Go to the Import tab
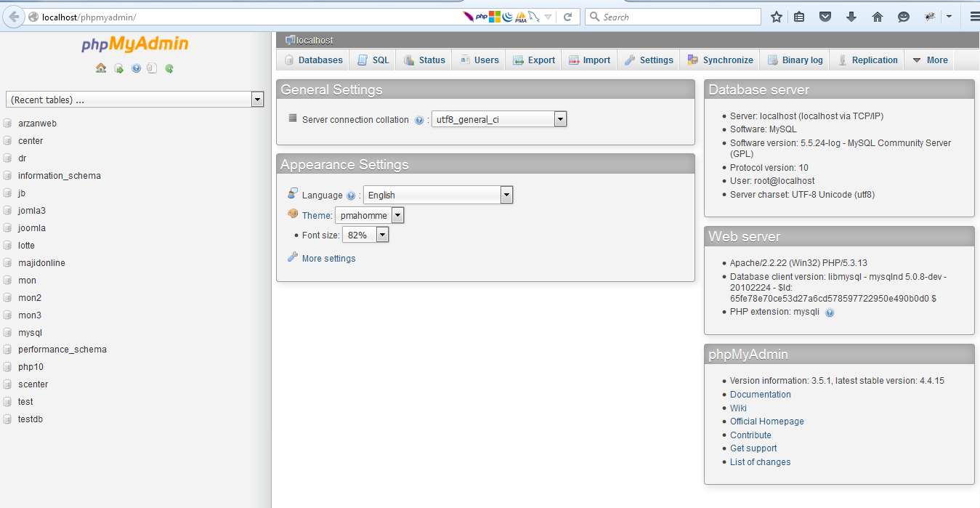980x508 pixels. click(x=589, y=60)
